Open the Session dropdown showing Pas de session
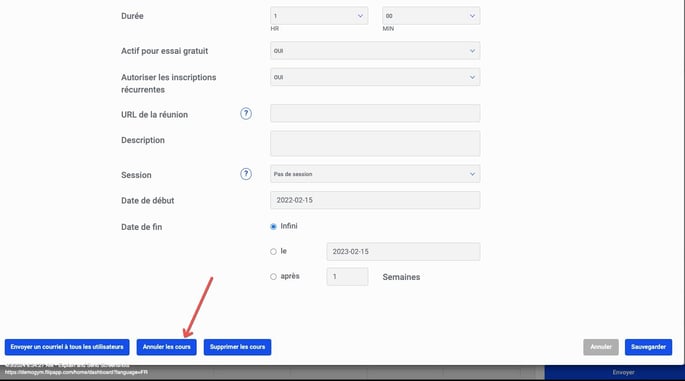The image size is (685, 381). (x=375, y=174)
